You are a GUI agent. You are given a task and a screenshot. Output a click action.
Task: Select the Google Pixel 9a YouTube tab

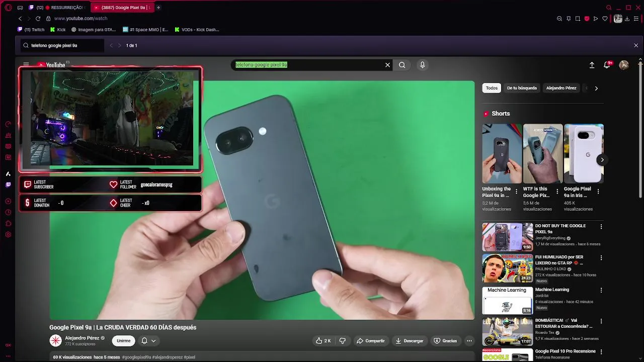(x=123, y=8)
